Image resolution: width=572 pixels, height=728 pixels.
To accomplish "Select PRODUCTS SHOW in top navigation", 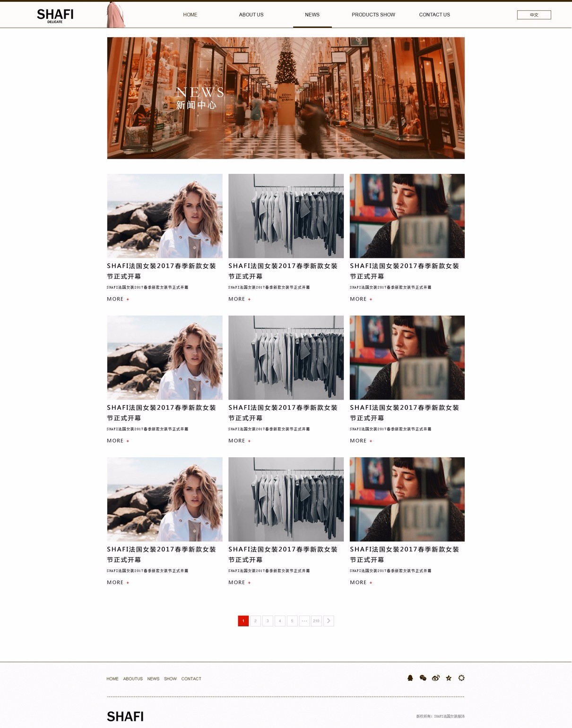I will 373,15.
